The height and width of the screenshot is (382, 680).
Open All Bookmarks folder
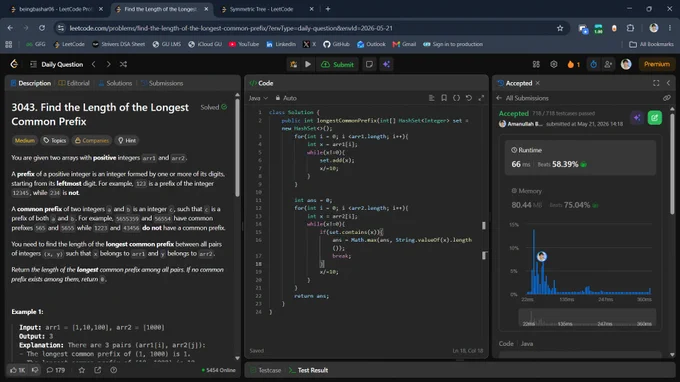[651, 44]
